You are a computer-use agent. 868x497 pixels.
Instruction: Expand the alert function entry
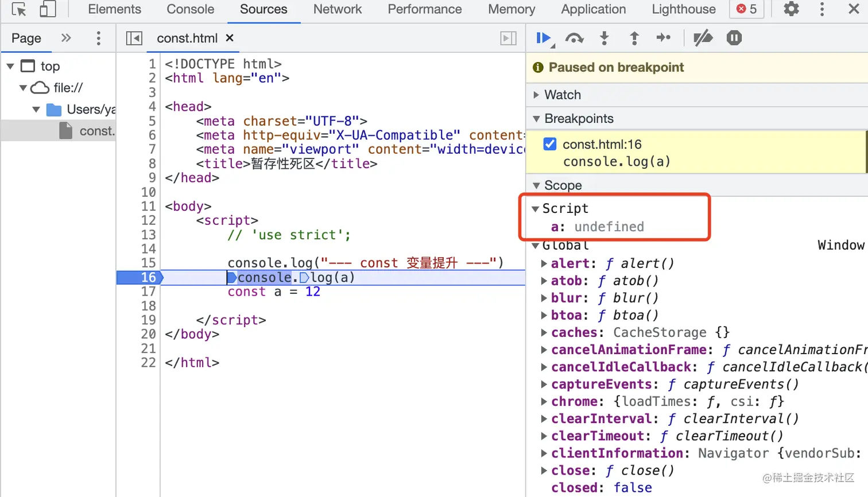click(x=544, y=264)
